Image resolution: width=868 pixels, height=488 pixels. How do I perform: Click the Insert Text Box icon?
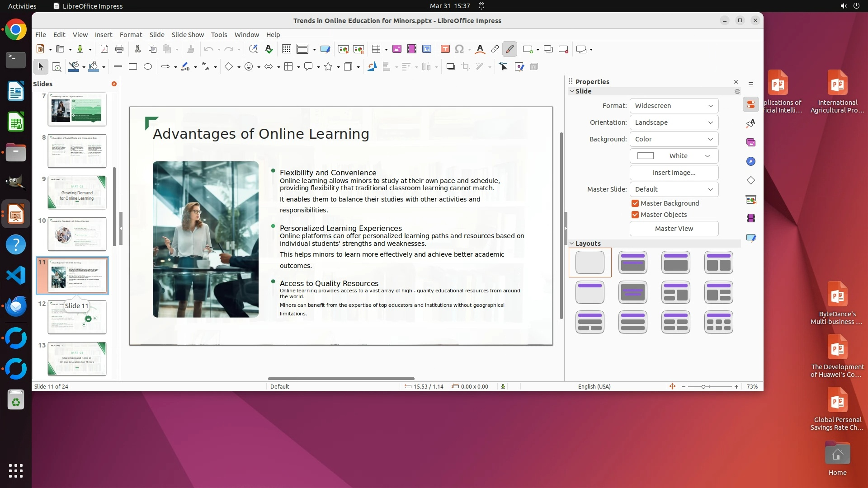click(445, 49)
